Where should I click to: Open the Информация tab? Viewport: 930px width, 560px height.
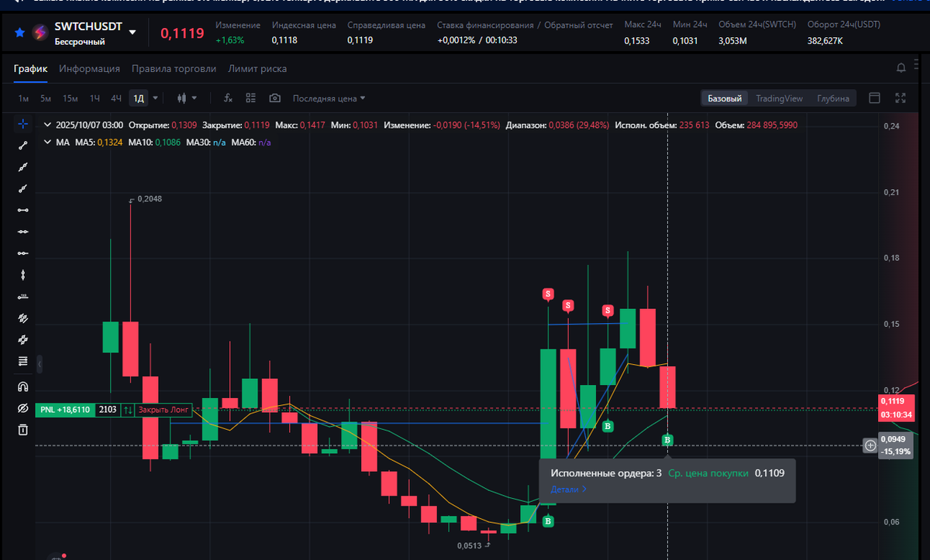click(89, 68)
